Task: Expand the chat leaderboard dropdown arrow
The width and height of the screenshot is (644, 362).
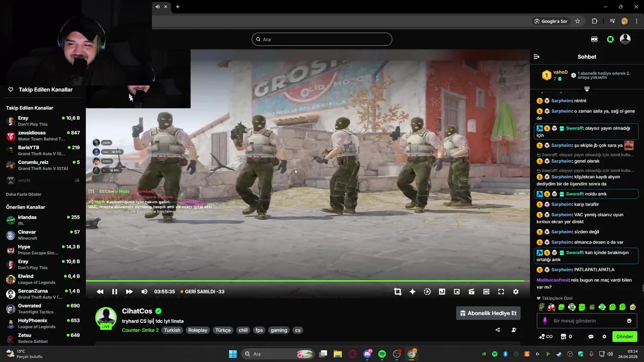Action: click(x=587, y=89)
